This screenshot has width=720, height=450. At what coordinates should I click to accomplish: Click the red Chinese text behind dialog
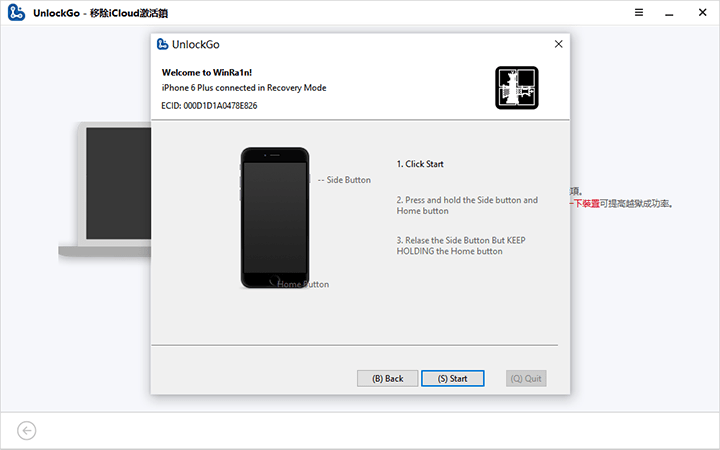585,203
